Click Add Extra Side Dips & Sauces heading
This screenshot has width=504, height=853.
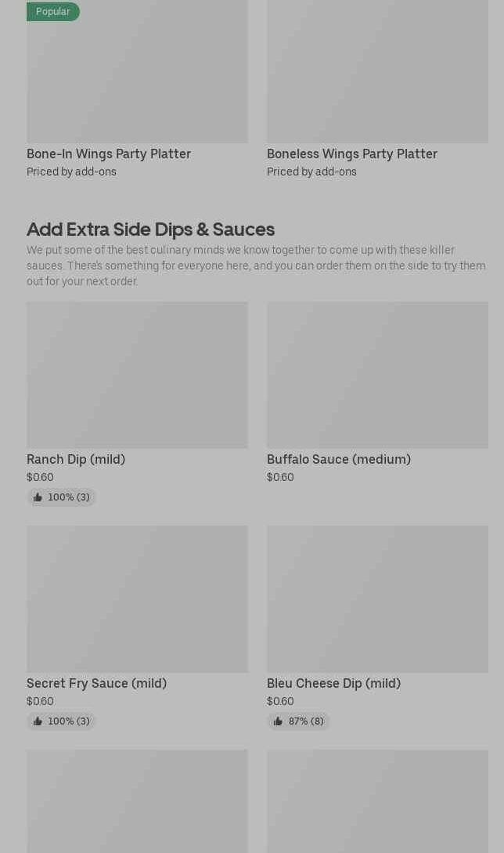tap(150, 230)
